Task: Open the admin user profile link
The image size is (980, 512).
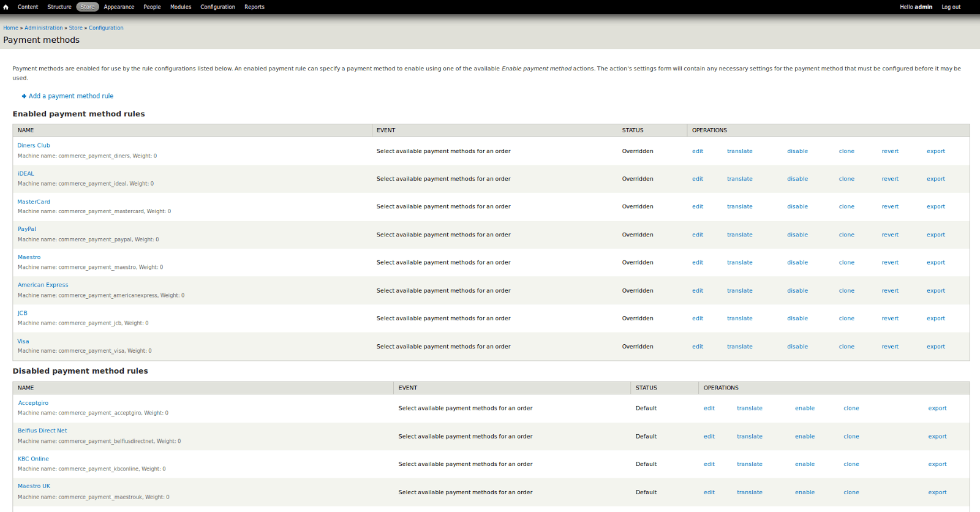Action: click(923, 7)
